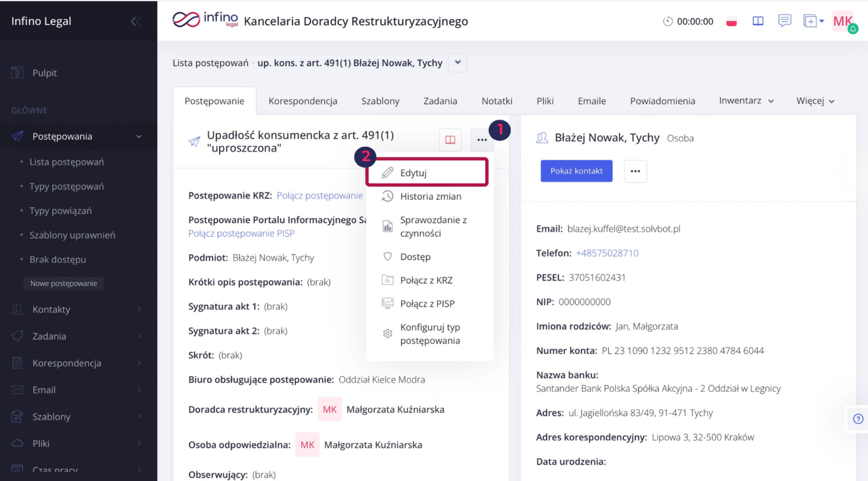Open the knowledge base book icon in header
The image size is (868, 481).
(x=758, y=21)
